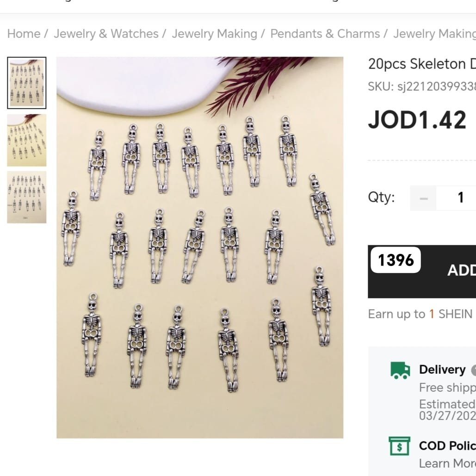Click the Home breadcrumb link
The image size is (476, 476).
pyautogui.click(x=24, y=34)
